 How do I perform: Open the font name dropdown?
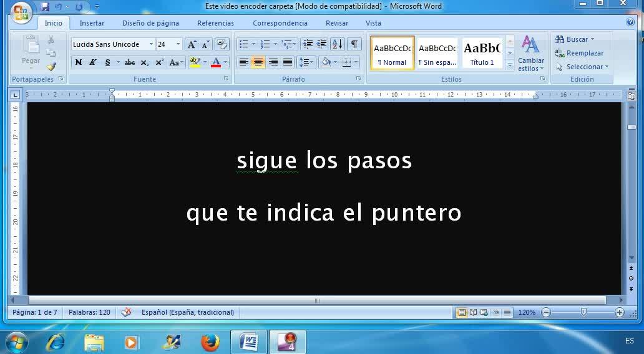(151, 44)
